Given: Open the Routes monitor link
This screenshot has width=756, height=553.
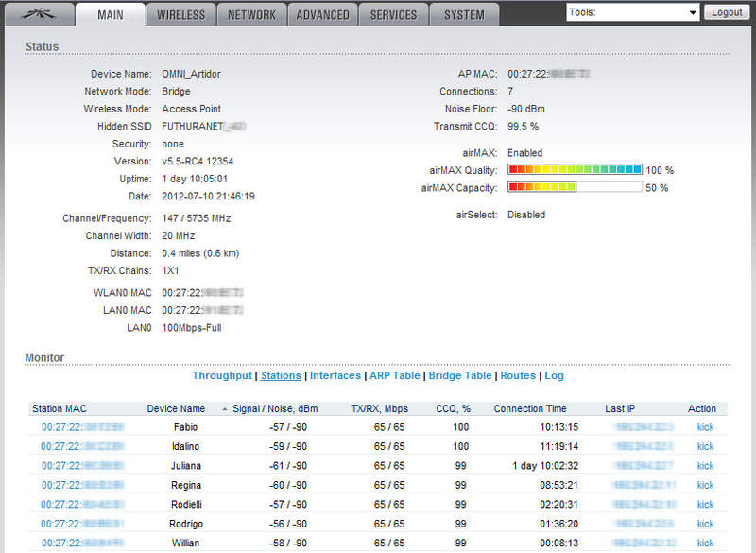Looking at the screenshot, I should [x=518, y=375].
